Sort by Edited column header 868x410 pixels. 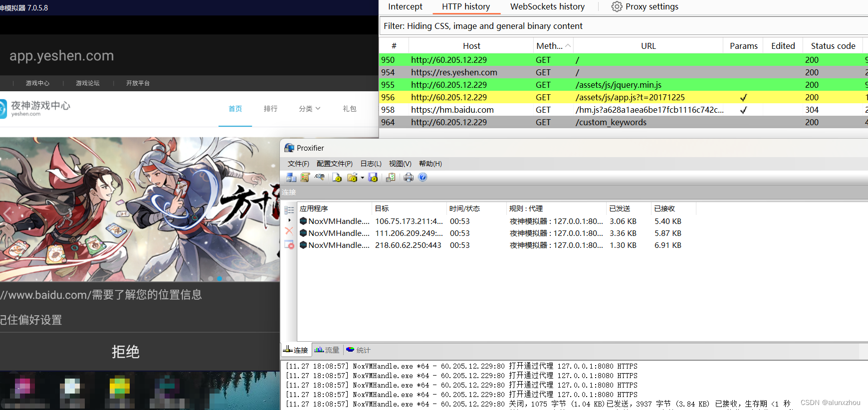coord(783,46)
